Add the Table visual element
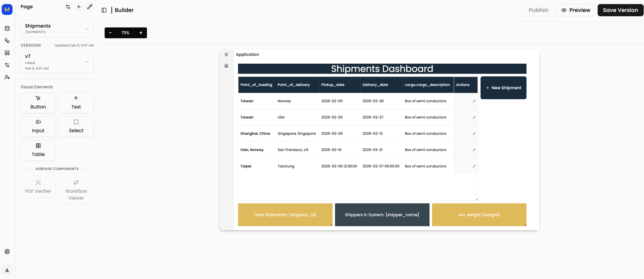 38,150
